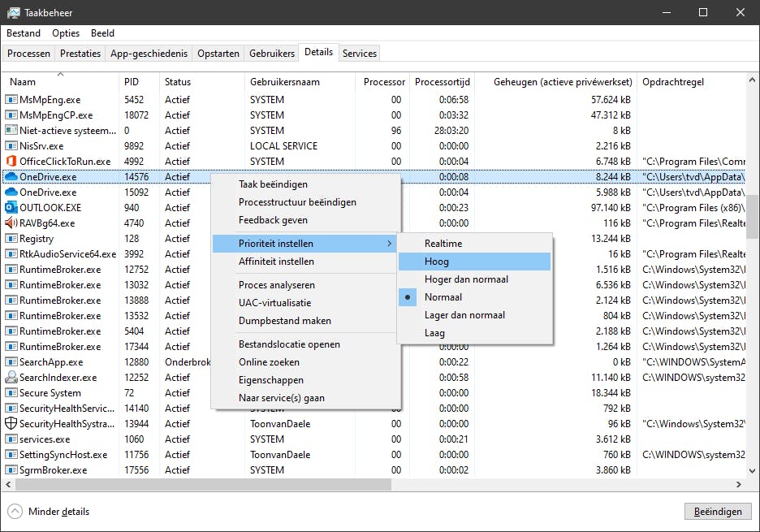Open the Opties menu
760x532 pixels.
pos(66,33)
